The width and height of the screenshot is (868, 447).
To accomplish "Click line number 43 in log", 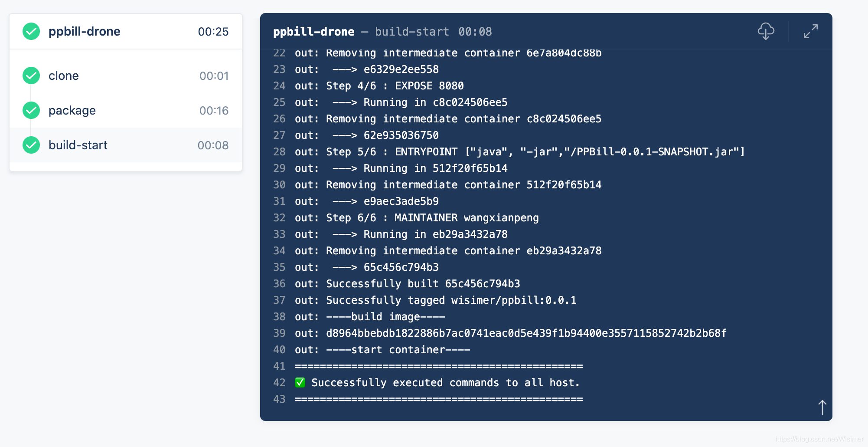I will (279, 399).
